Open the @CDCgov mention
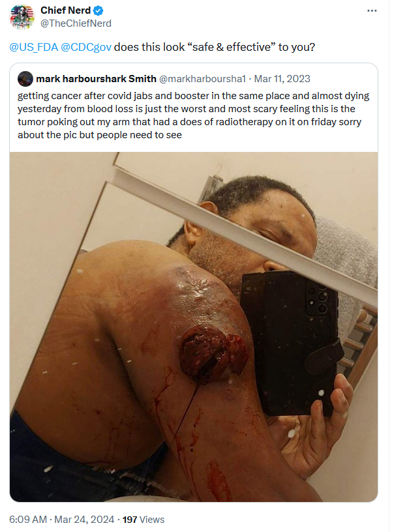 tap(86, 47)
